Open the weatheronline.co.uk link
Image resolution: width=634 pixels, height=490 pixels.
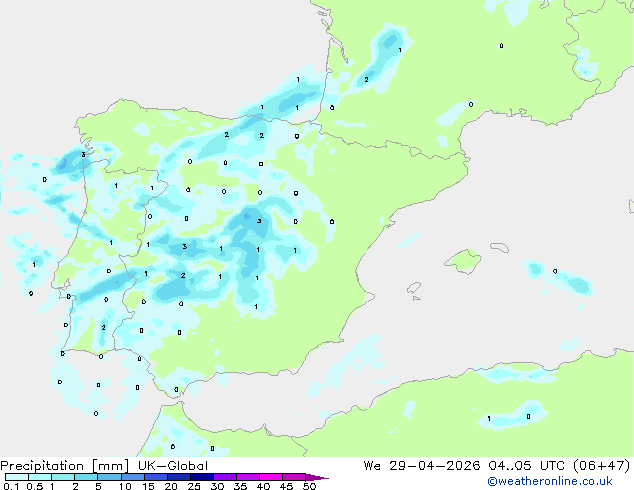pos(550,481)
